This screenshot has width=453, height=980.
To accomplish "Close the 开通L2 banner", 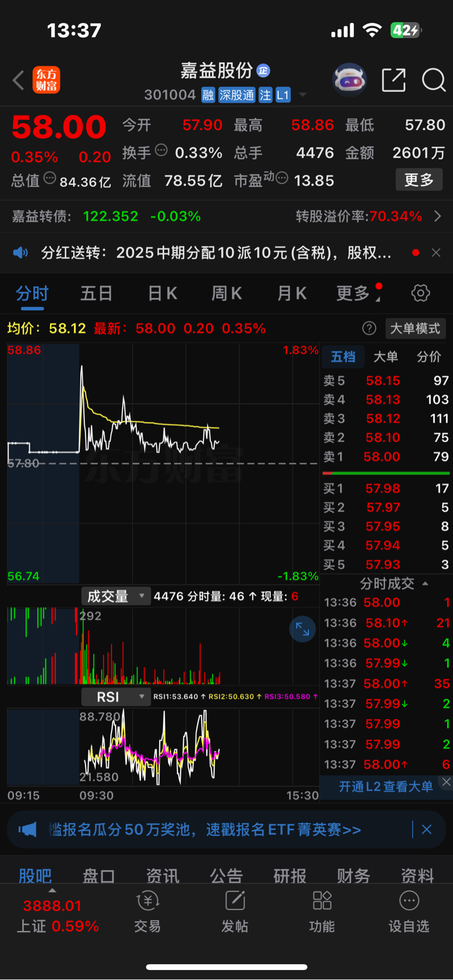I will (447, 781).
